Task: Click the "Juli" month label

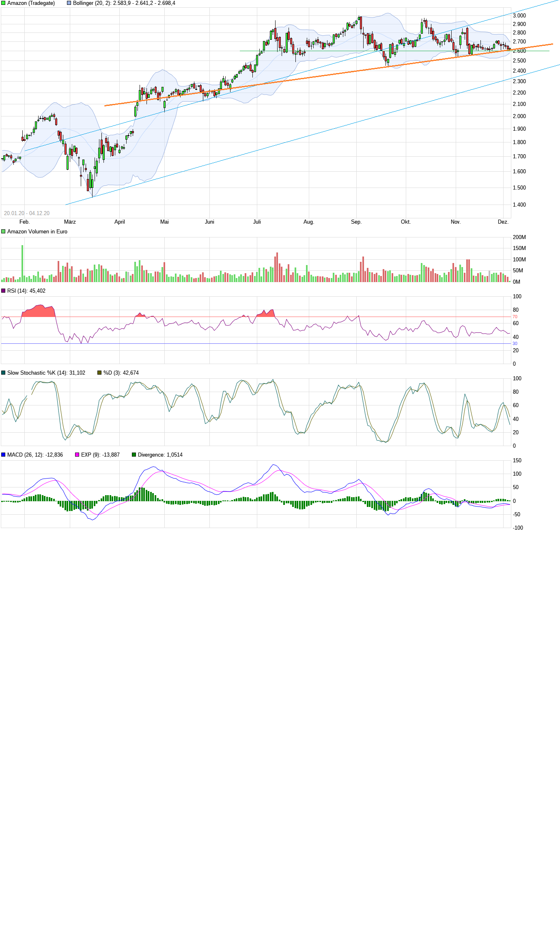Action: [x=257, y=222]
